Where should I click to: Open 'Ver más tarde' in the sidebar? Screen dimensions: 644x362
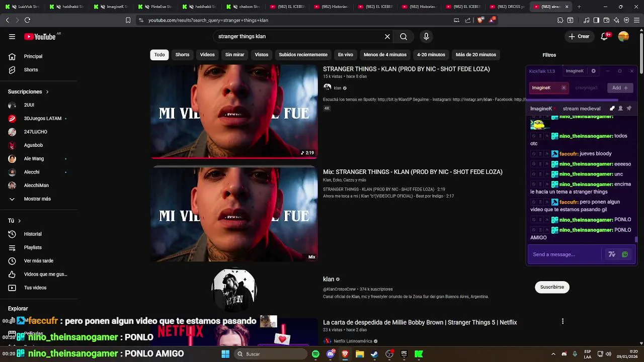[39, 261]
